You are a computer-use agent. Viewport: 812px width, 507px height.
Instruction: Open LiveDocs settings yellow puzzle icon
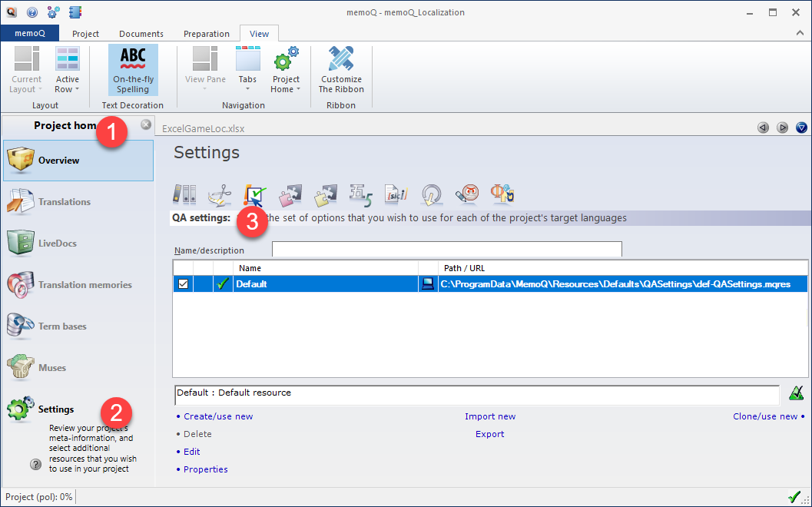[x=326, y=195]
